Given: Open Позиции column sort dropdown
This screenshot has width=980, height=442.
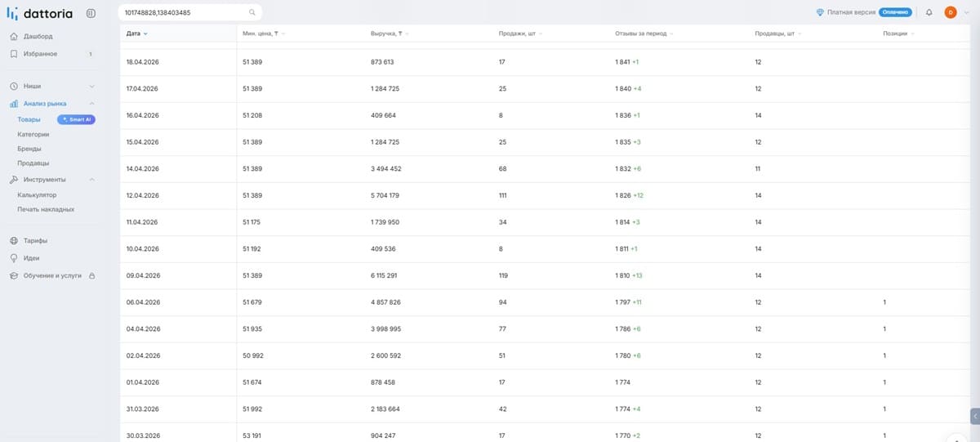Looking at the screenshot, I should click(x=912, y=33).
